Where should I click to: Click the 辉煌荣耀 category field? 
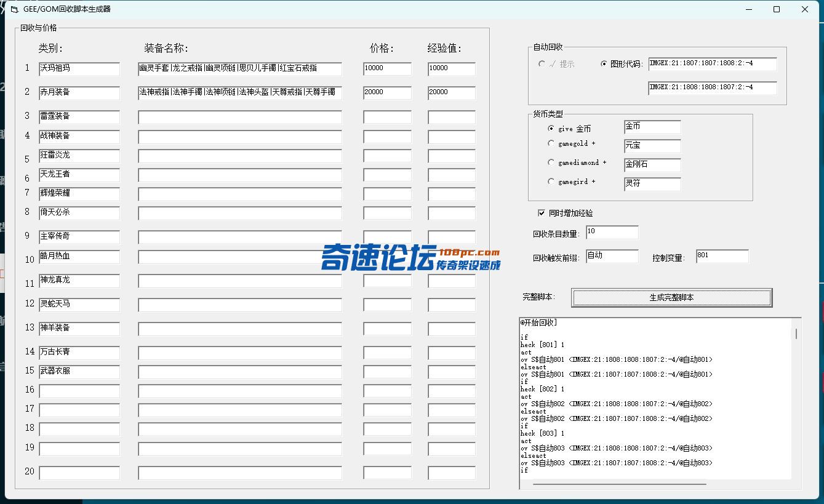pyautogui.click(x=79, y=194)
